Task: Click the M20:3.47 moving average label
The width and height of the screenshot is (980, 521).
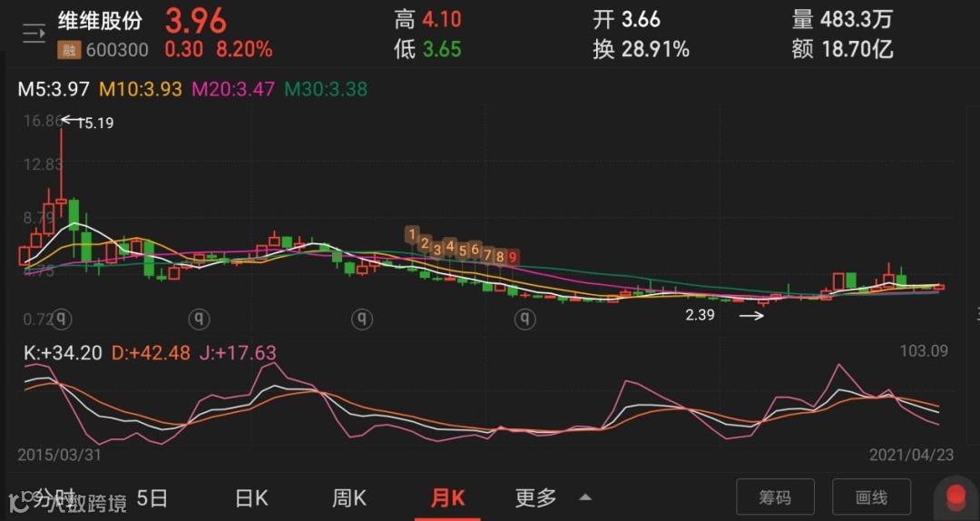Action: tap(233, 89)
